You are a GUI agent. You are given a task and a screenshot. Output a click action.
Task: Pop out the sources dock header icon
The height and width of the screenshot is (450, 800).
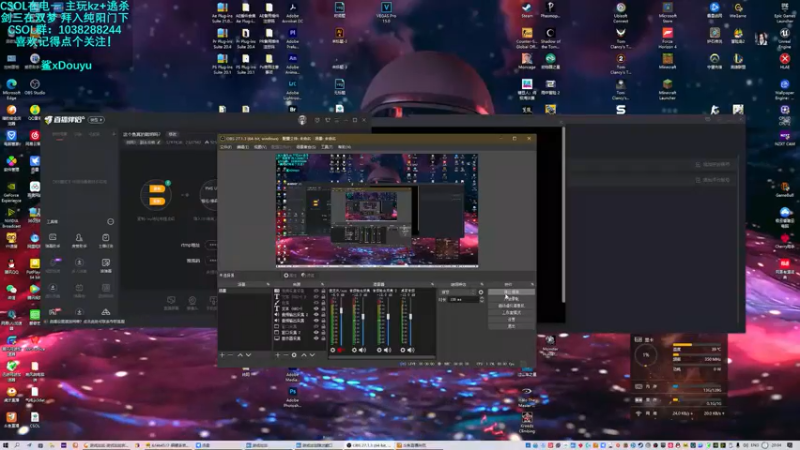[x=322, y=284]
